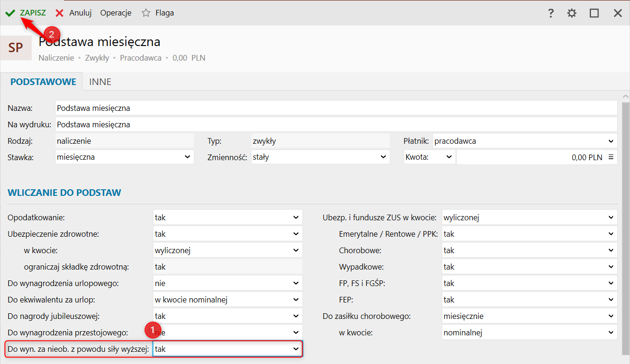Open the Operacje menu

(116, 13)
